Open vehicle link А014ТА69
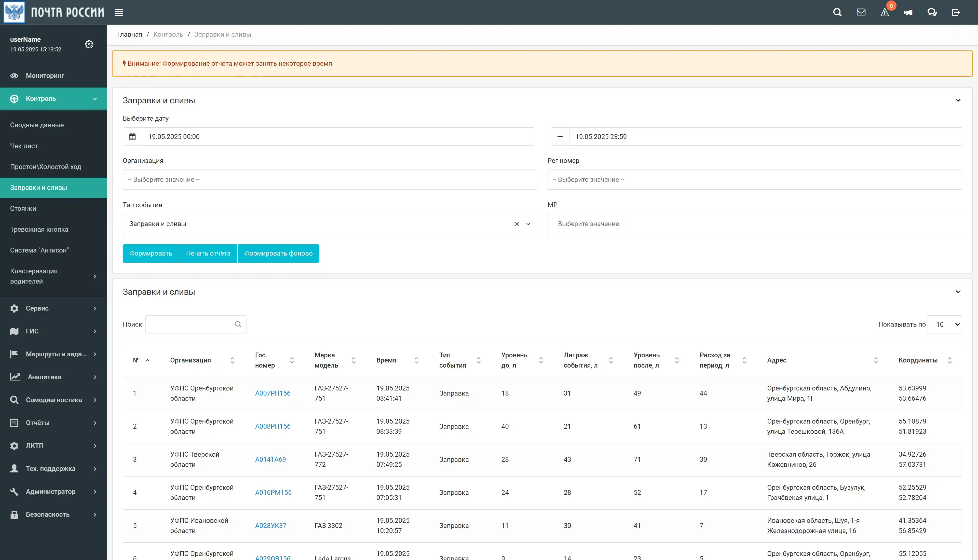 [x=270, y=460]
